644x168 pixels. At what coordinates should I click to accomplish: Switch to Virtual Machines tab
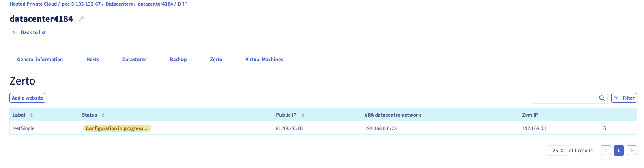click(264, 60)
